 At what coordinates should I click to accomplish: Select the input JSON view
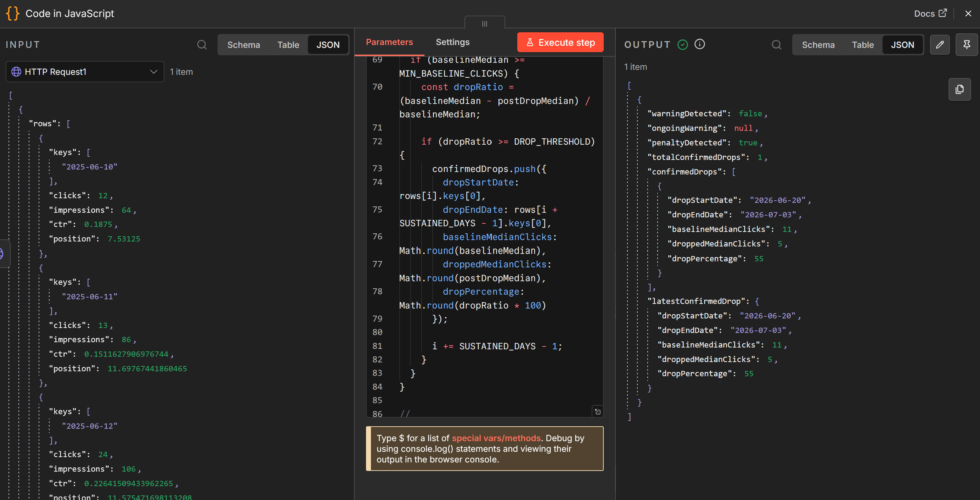pos(328,45)
